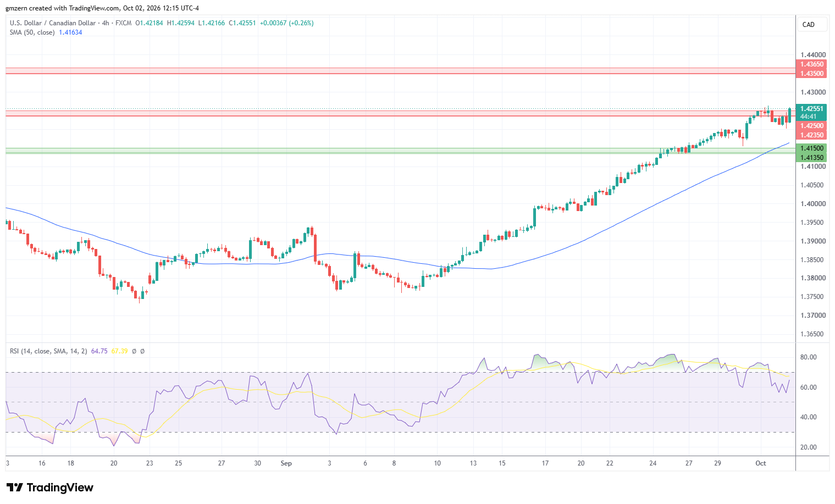Click the 10 date label on the time axis
This screenshot has width=835, height=504.
tap(437, 463)
